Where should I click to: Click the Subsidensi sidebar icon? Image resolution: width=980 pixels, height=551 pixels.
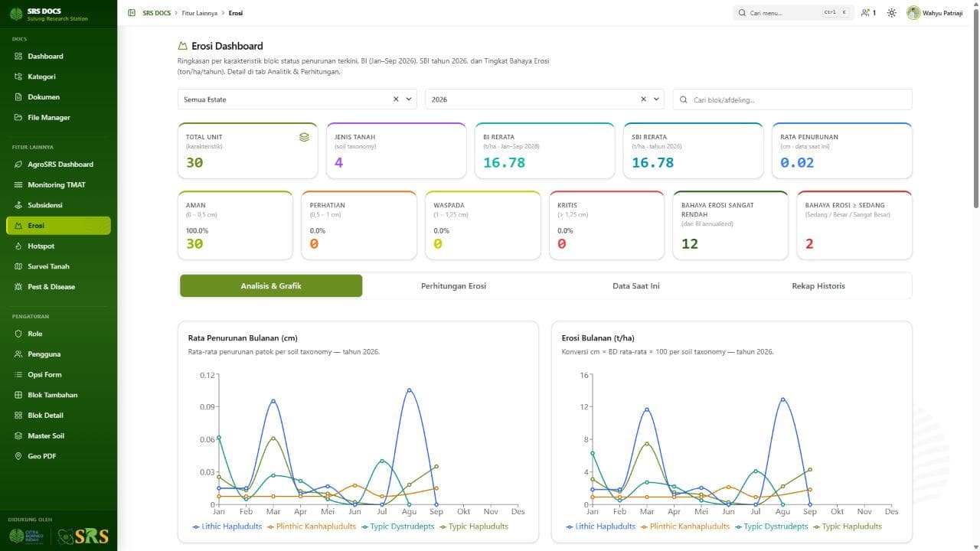(x=19, y=205)
